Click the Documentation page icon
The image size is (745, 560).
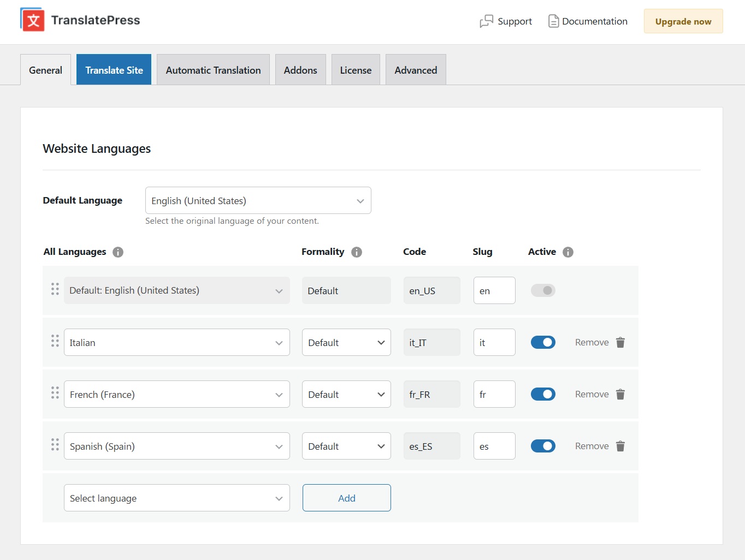(x=553, y=21)
